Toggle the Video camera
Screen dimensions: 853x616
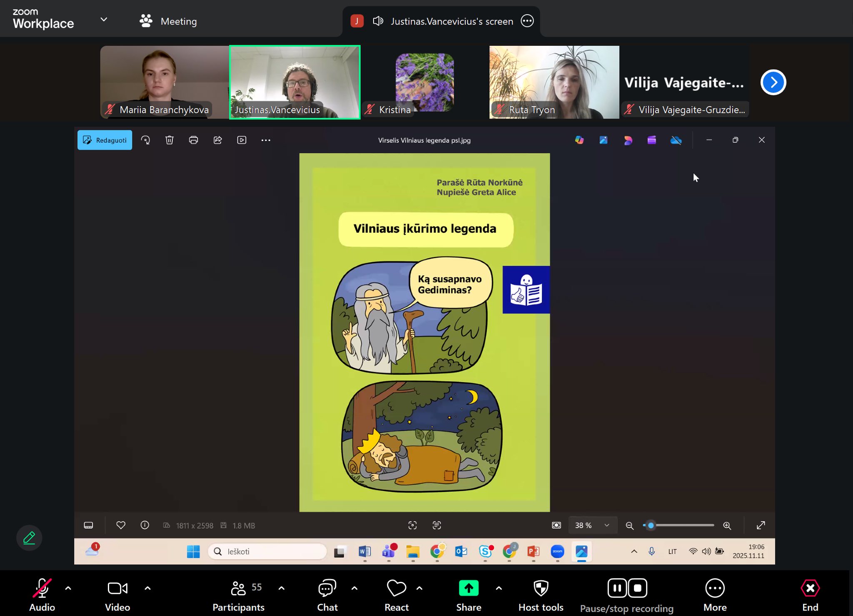click(x=117, y=589)
